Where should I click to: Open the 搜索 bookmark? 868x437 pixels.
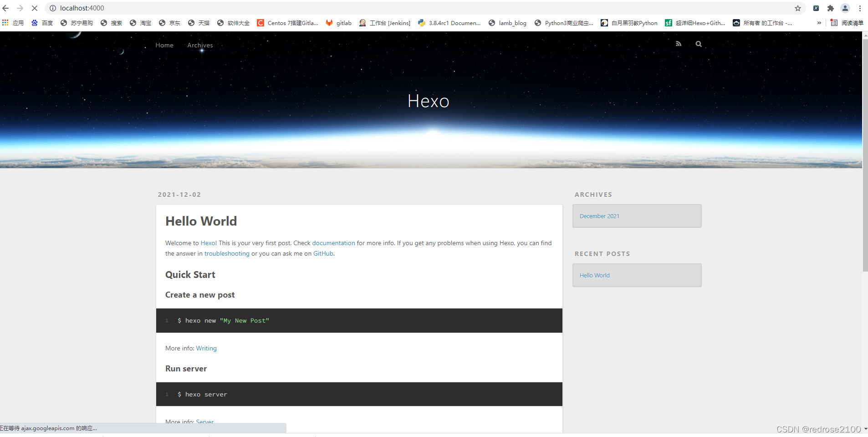pyautogui.click(x=112, y=23)
